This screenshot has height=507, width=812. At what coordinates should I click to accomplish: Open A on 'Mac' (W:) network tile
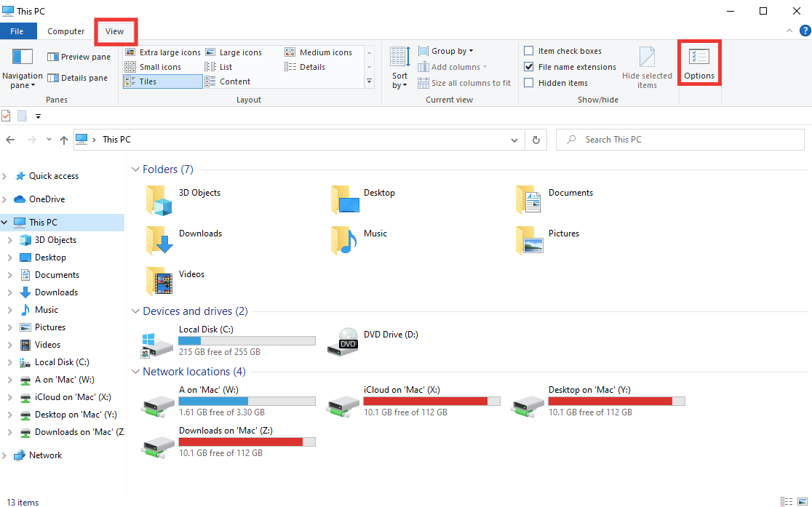(x=228, y=402)
